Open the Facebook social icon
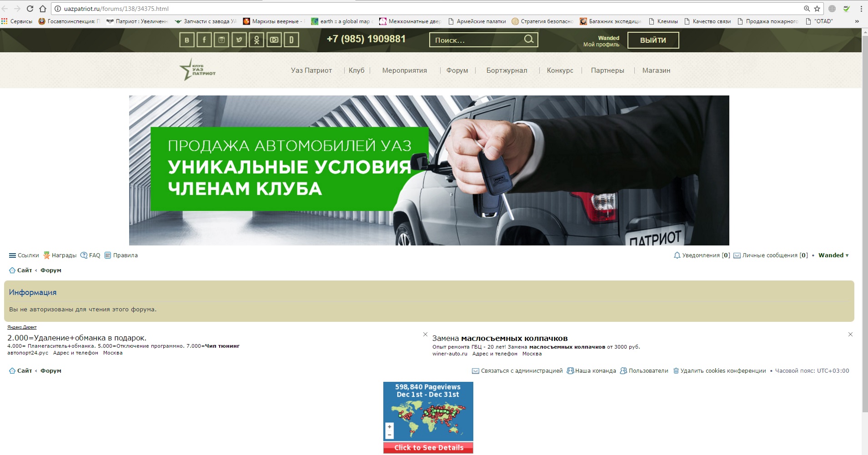The height and width of the screenshot is (455, 868). (204, 40)
